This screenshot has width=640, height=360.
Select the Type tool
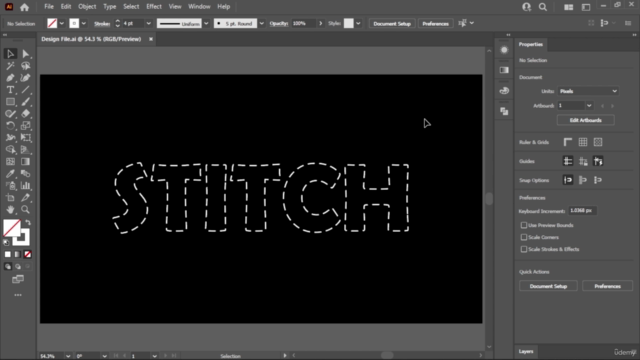pyautogui.click(x=10, y=90)
